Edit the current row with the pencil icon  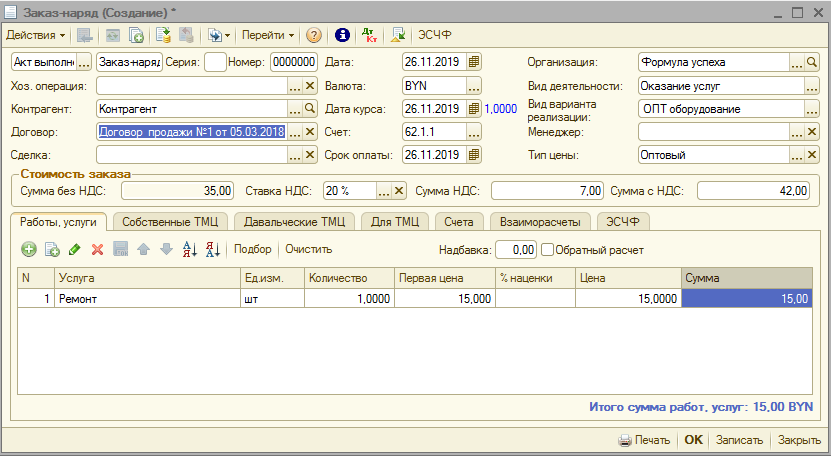[x=75, y=249]
